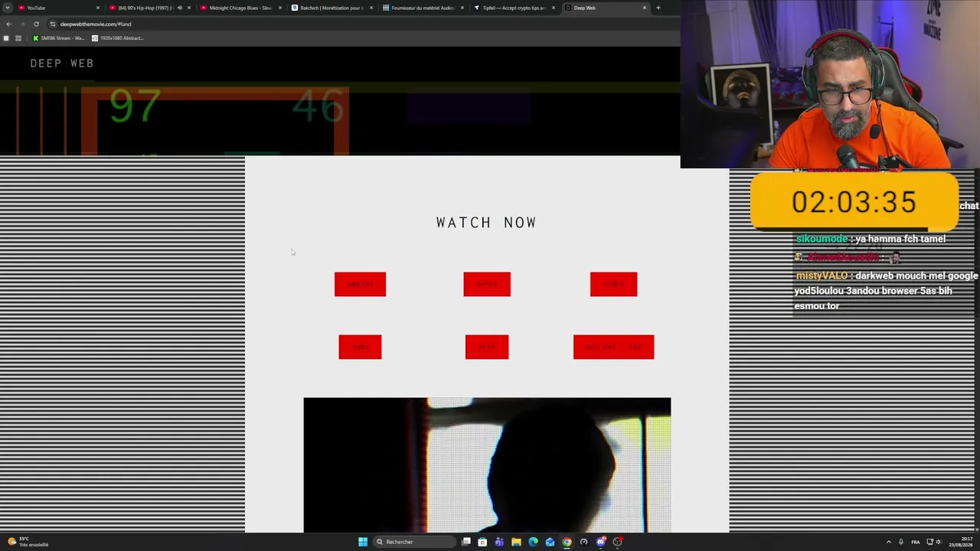980x551 pixels.
Task: Launch Microsoft Store from the taskbar
Action: click(482, 542)
